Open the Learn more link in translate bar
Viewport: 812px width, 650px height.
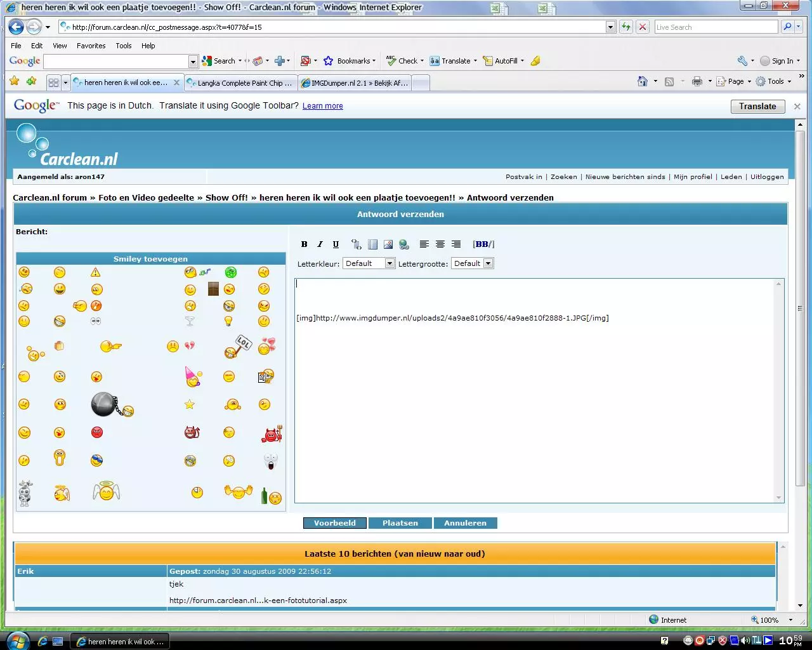click(323, 106)
